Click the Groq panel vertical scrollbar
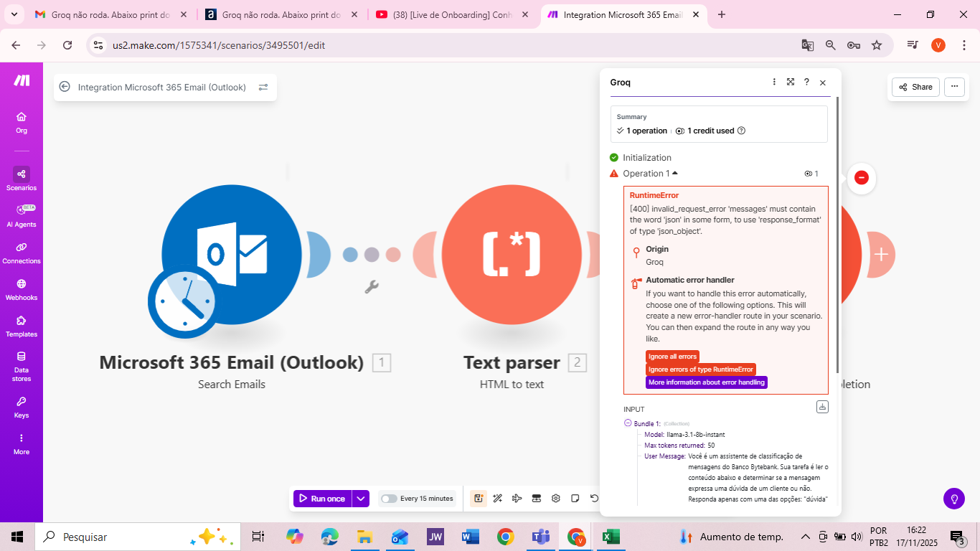 (x=837, y=235)
